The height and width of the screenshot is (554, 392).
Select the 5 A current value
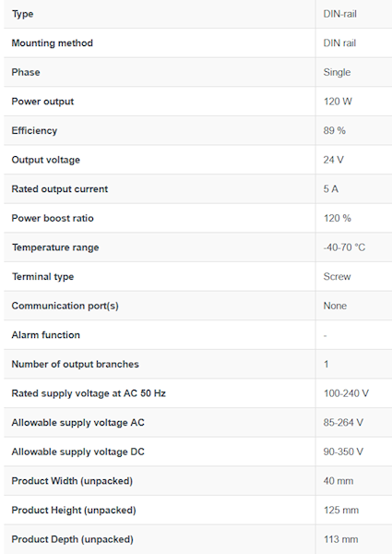[x=330, y=189]
